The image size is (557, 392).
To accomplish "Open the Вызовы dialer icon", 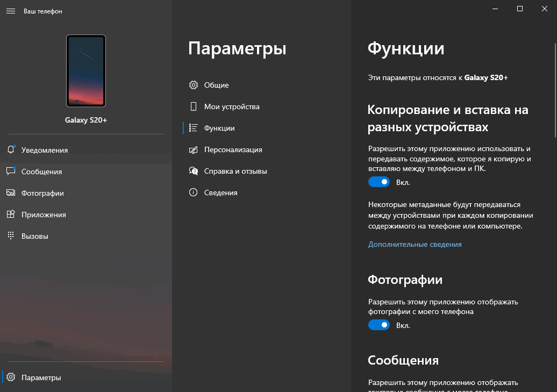I will [11, 236].
